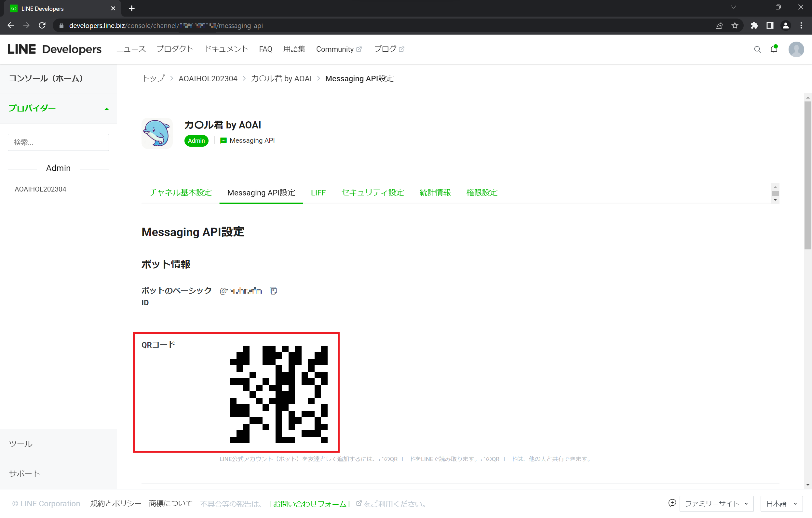The height and width of the screenshot is (518, 812).
Task: Open the お問い合わせフォーム link
Action: click(310, 503)
